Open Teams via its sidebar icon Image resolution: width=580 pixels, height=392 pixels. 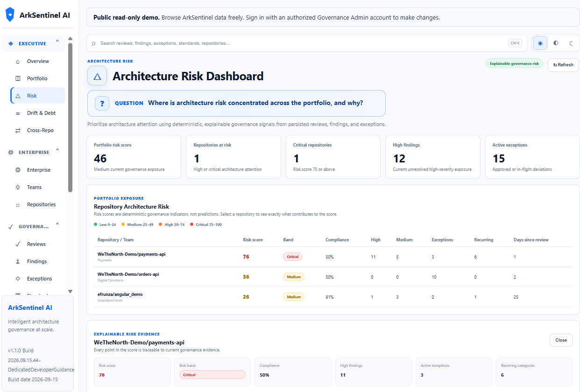click(18, 187)
